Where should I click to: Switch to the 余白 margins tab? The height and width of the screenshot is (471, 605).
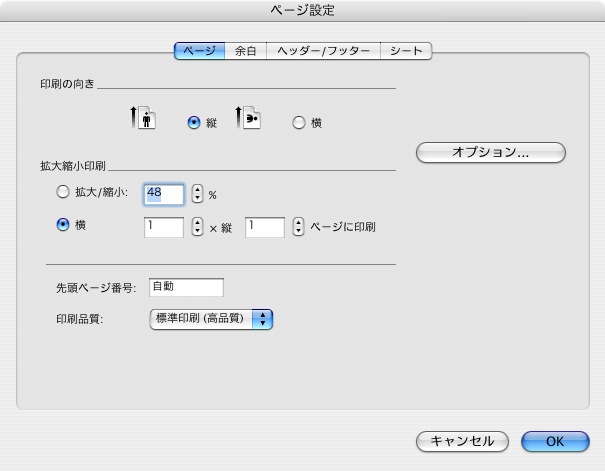(x=245, y=50)
